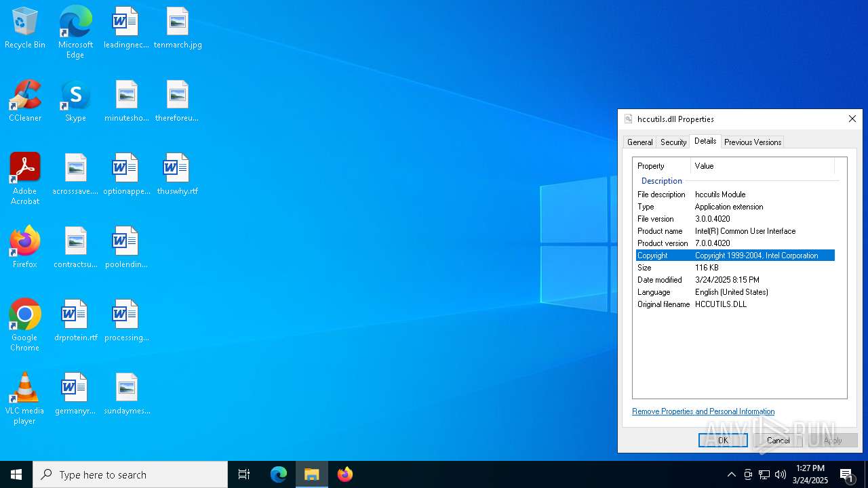The width and height of the screenshot is (868, 488).
Task: Select the Language row
Action: click(735, 292)
